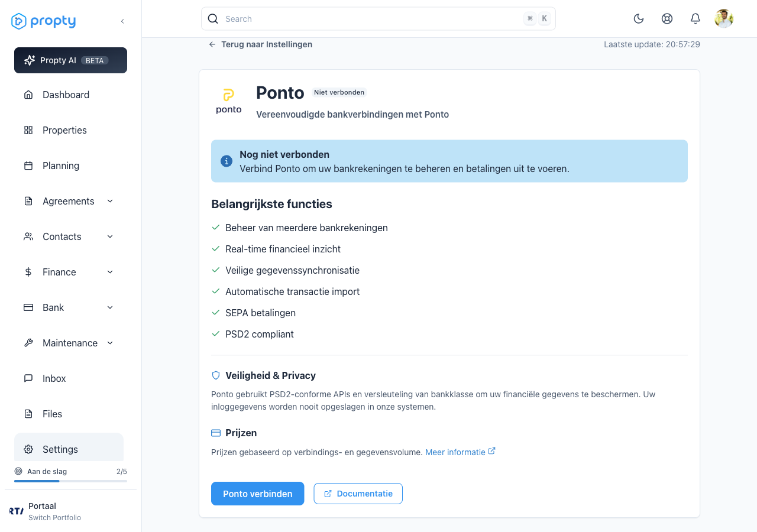Go back via Terug naar Instellingen
Image resolution: width=757 pixels, height=532 pixels.
pyautogui.click(x=261, y=44)
